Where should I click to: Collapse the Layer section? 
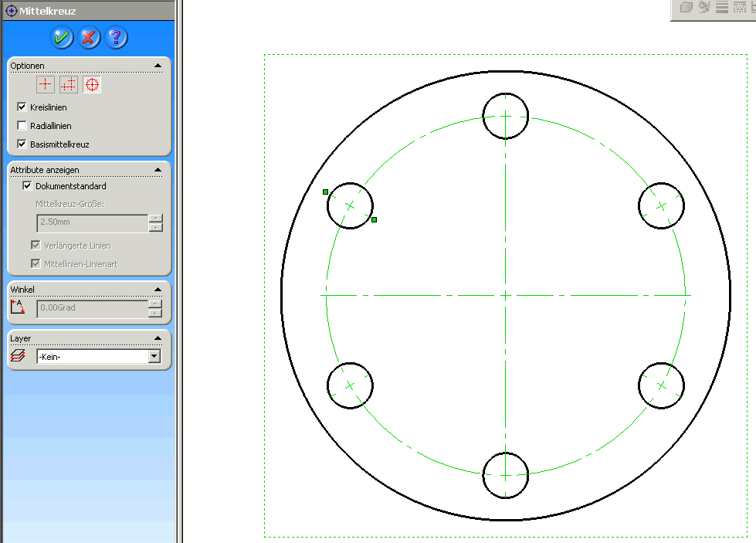point(158,338)
